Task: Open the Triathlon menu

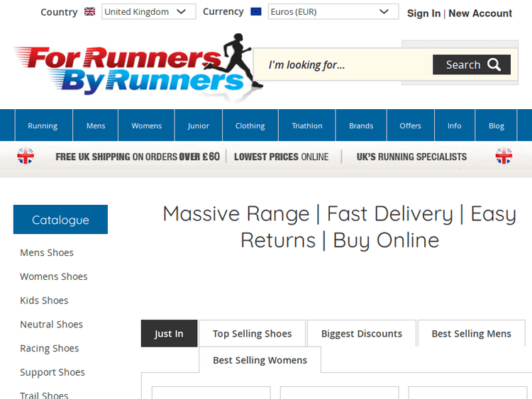Action: point(307,125)
